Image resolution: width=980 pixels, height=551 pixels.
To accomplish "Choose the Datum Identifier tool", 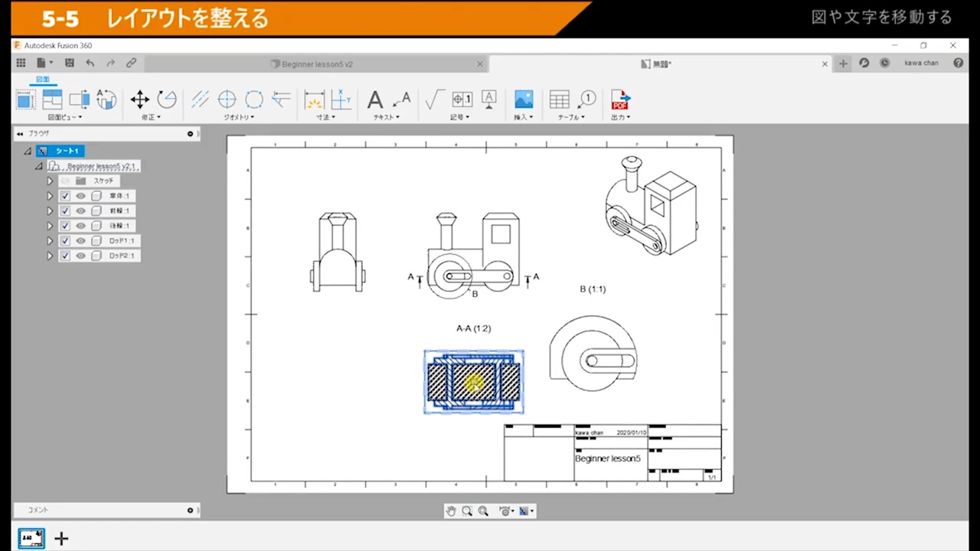I will click(x=489, y=99).
